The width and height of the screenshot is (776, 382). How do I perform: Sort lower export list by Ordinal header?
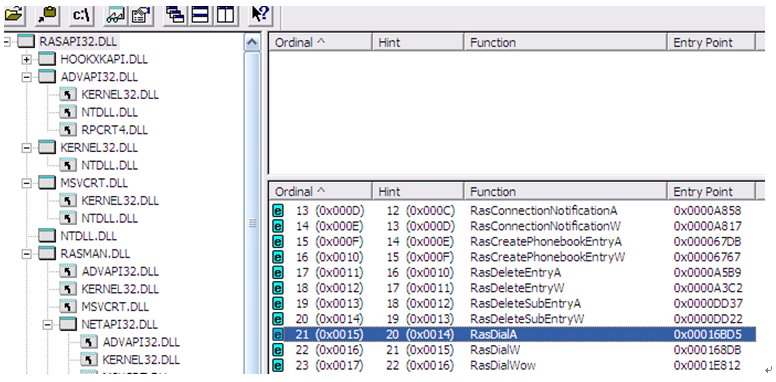point(320,191)
